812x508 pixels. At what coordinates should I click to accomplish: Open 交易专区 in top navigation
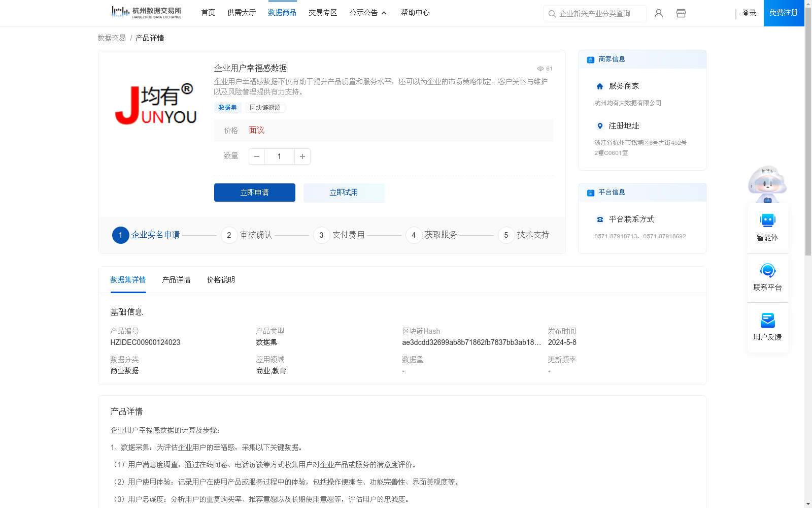[x=323, y=13]
